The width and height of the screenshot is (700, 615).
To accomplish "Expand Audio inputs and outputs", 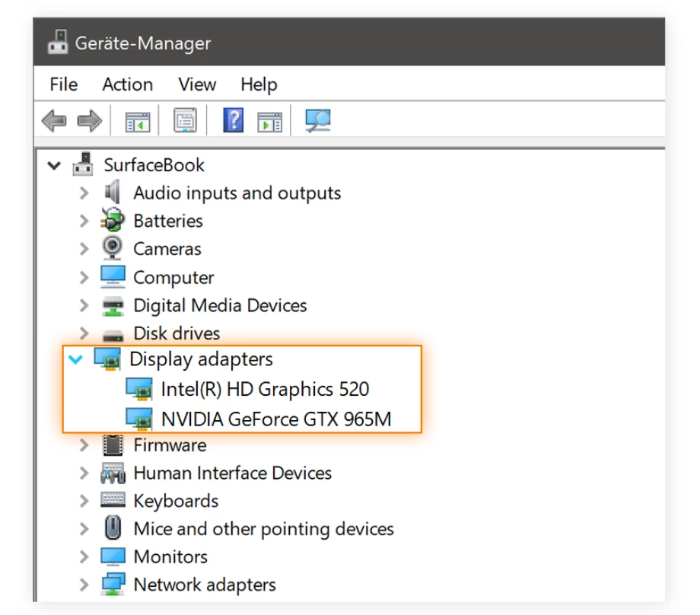I will [x=84, y=193].
